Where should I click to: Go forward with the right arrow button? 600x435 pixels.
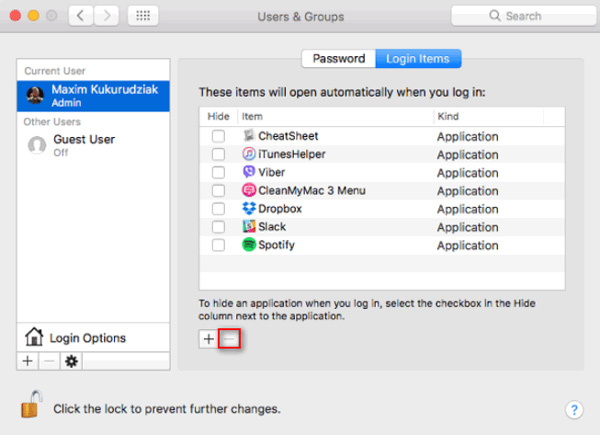click(x=106, y=16)
